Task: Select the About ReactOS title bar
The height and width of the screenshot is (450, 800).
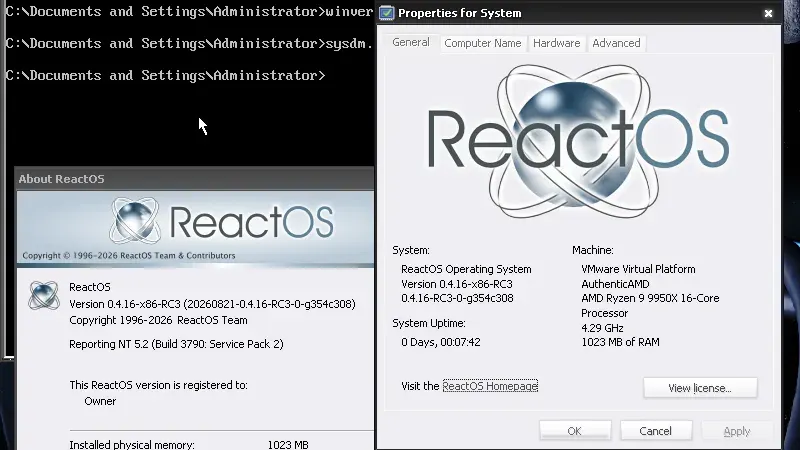Action: pos(195,179)
